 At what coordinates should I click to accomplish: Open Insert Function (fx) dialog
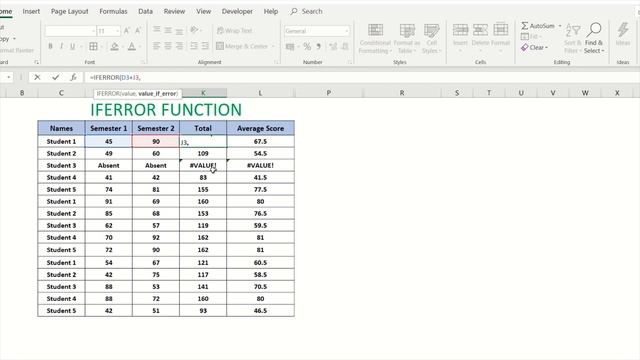73,77
